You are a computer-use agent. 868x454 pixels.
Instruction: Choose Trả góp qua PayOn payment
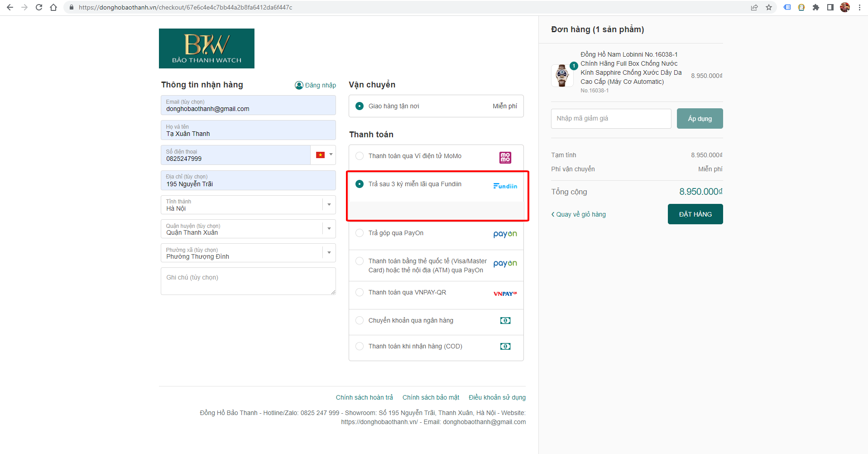pos(360,233)
